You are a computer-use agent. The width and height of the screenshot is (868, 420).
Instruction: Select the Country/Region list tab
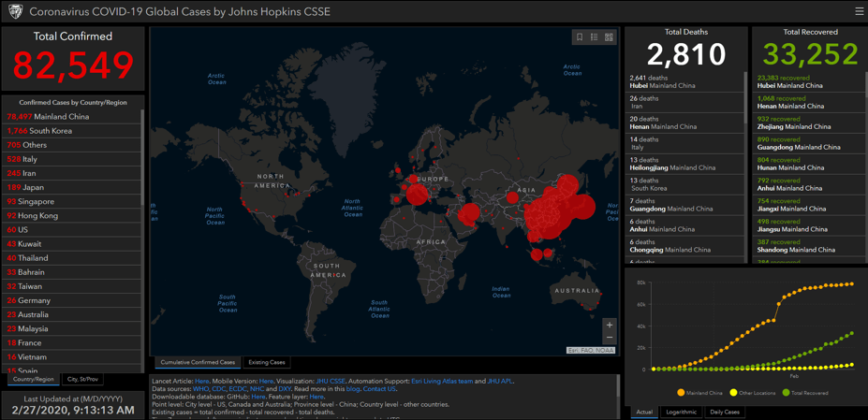click(x=35, y=379)
